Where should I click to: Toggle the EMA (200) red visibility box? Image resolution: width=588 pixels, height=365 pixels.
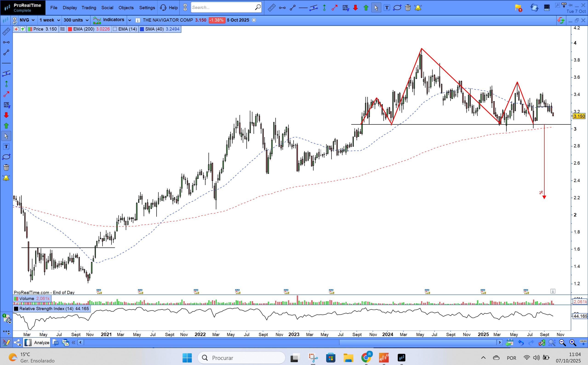click(x=70, y=29)
